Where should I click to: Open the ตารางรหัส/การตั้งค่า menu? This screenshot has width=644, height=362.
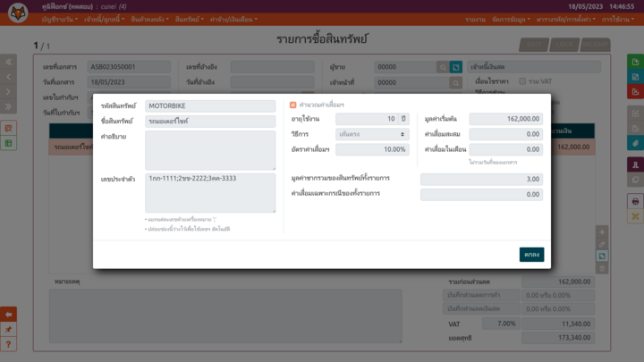[x=566, y=20]
